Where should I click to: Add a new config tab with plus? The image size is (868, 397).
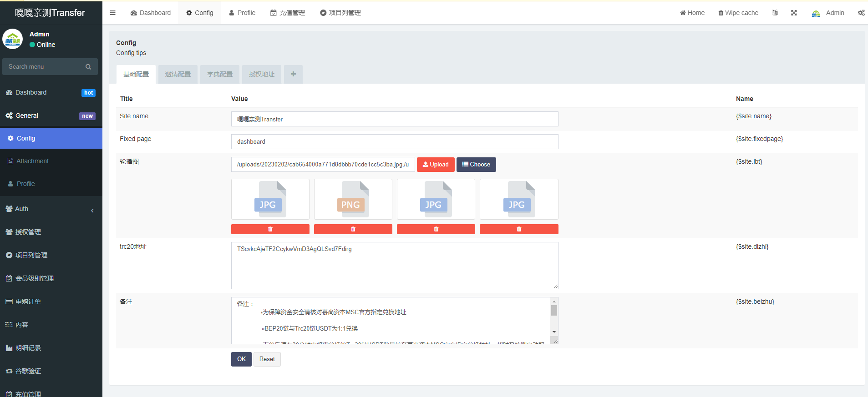click(x=293, y=74)
